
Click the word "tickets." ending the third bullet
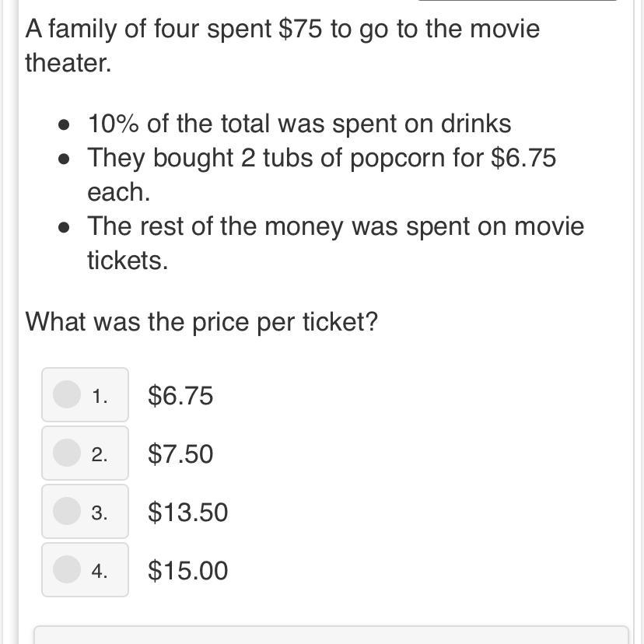point(128,261)
